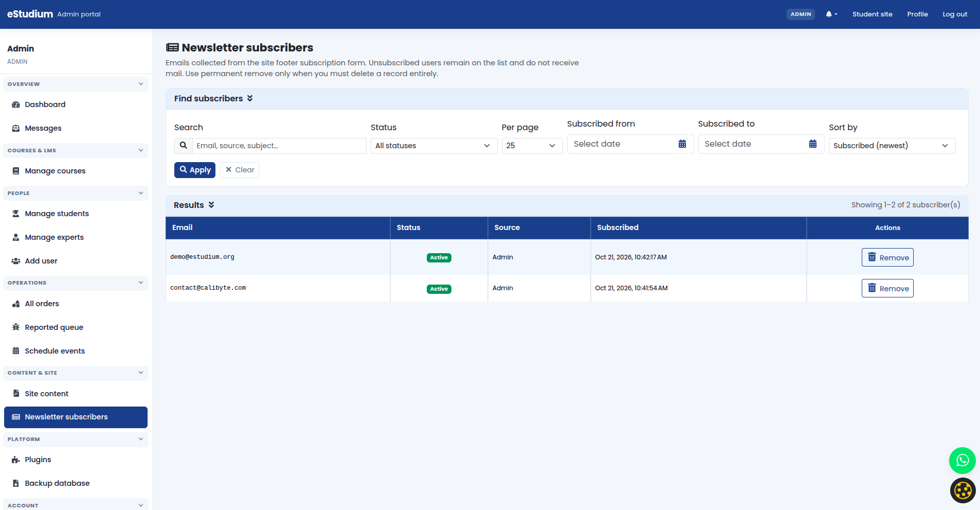
Task: Click the Apply filter button
Action: pos(195,170)
